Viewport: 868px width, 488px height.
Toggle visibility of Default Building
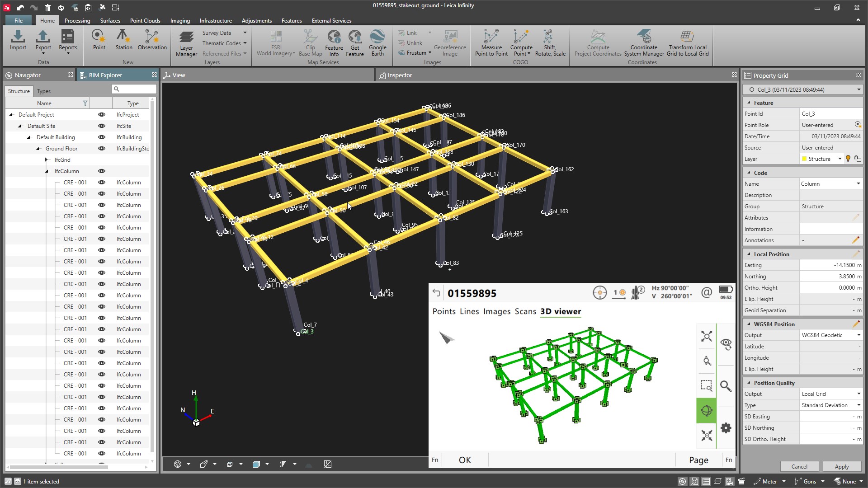pyautogui.click(x=102, y=137)
